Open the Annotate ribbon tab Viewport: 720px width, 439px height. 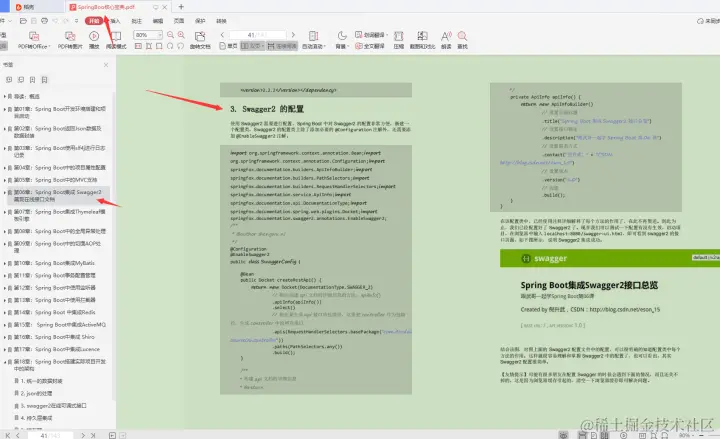[x=136, y=21]
